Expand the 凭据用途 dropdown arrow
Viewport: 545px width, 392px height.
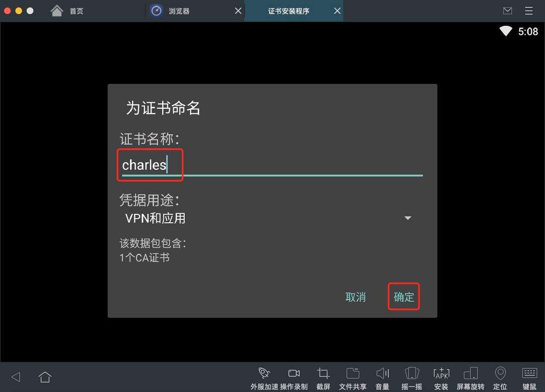pyautogui.click(x=408, y=218)
